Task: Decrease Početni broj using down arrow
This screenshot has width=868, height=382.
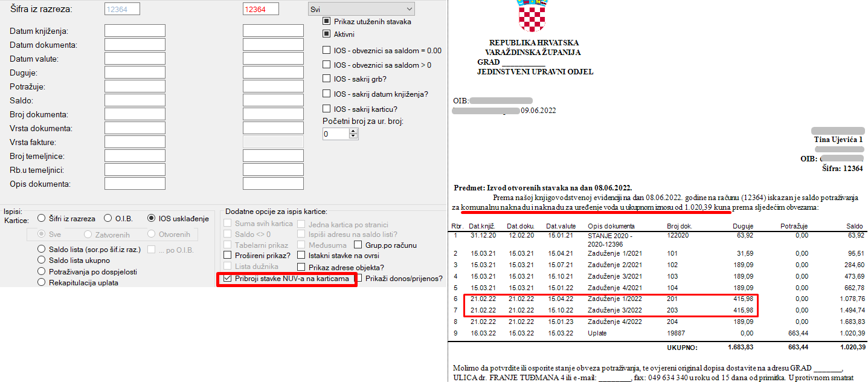Action: [353, 137]
